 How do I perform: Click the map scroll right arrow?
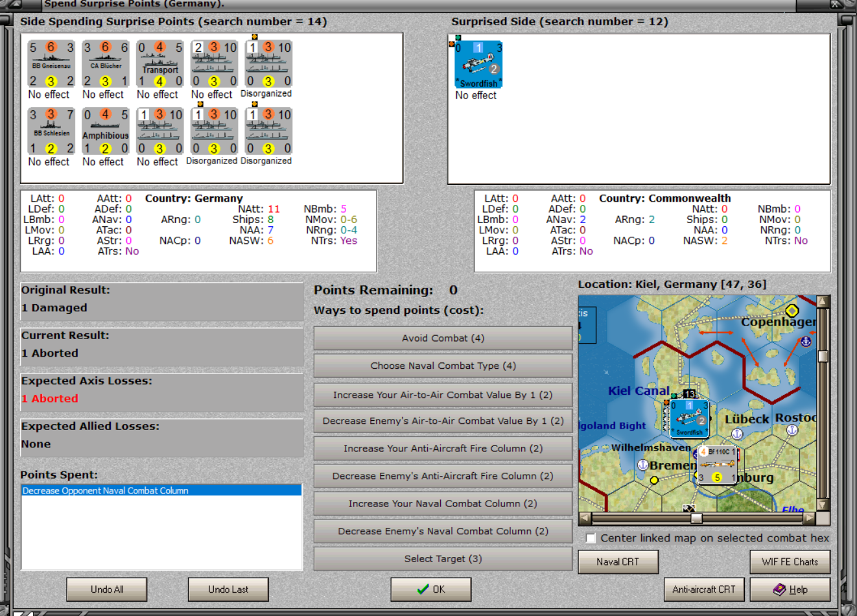tap(809, 518)
